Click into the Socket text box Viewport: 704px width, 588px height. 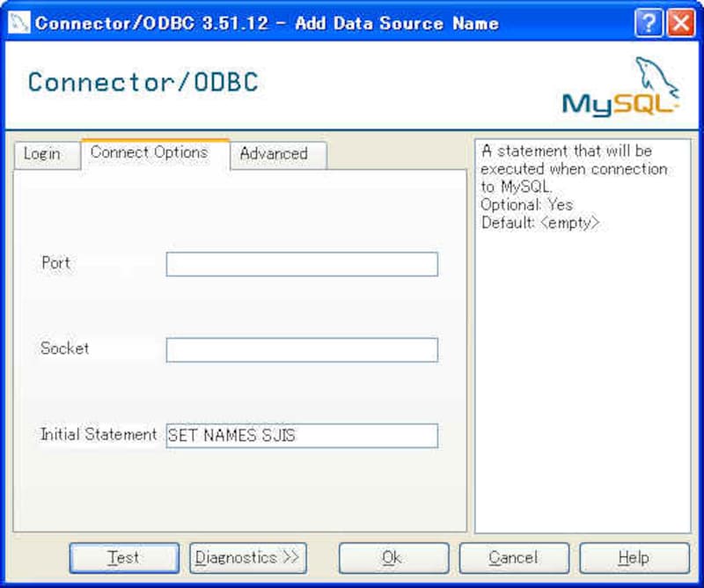[302, 350]
